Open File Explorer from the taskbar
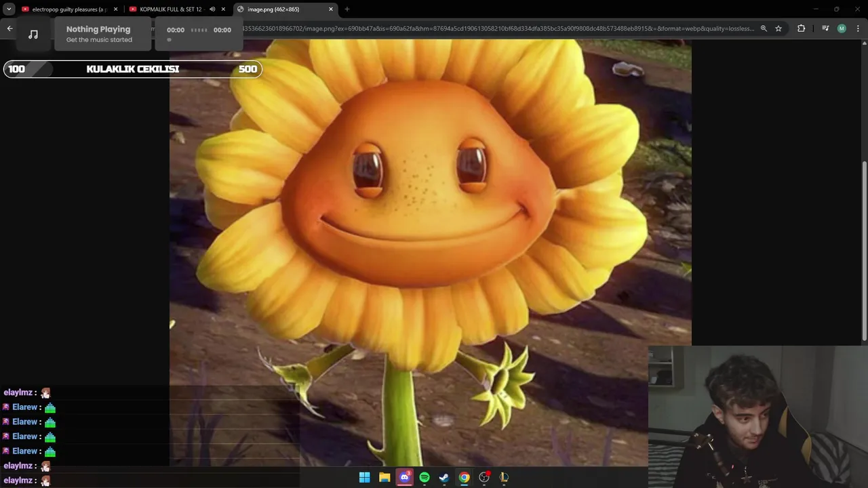 [384, 477]
